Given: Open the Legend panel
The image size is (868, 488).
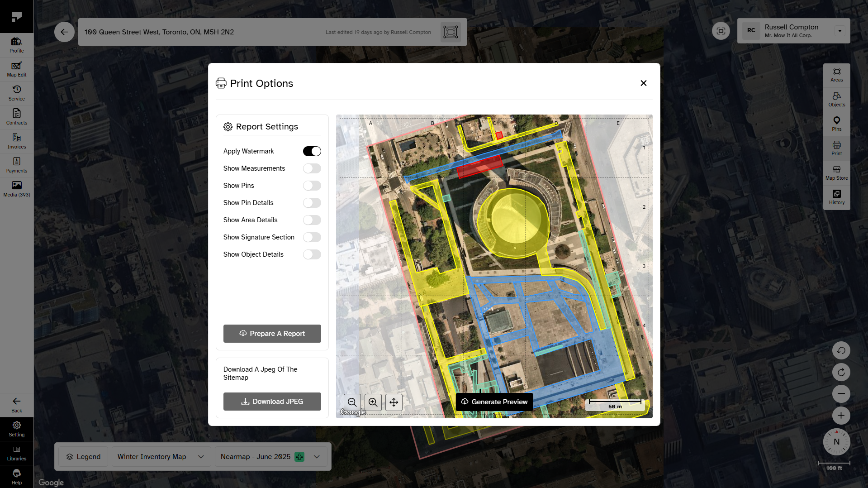Looking at the screenshot, I should click(x=83, y=457).
